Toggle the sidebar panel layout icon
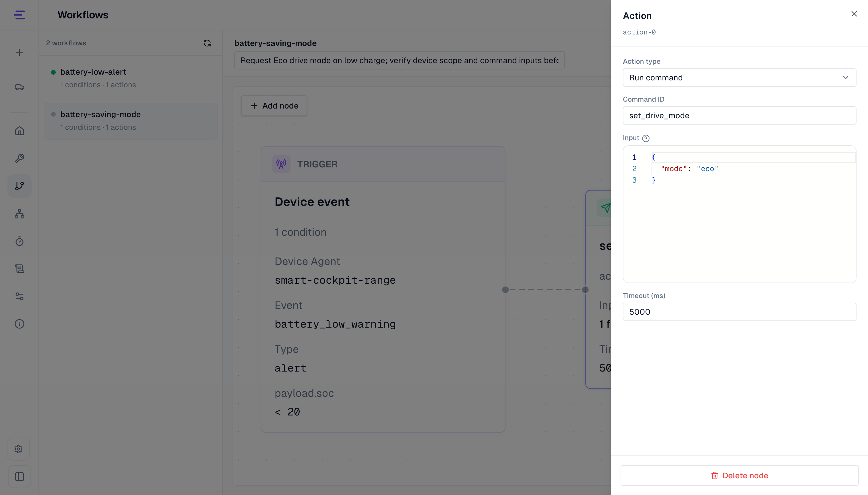The height and width of the screenshot is (495, 868). [x=19, y=477]
